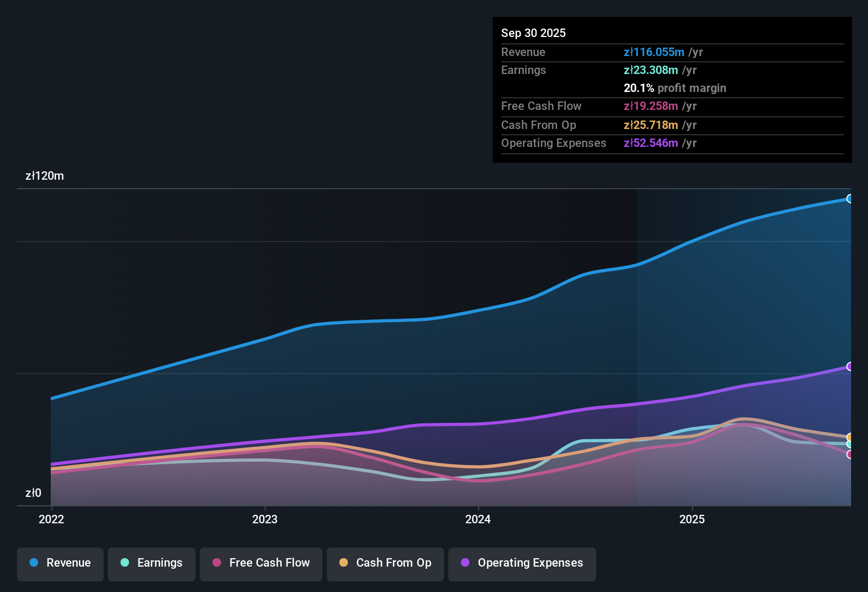Expand the Free Cash Flow legend entry
Image resolution: width=868 pixels, height=592 pixels.
[x=261, y=563]
